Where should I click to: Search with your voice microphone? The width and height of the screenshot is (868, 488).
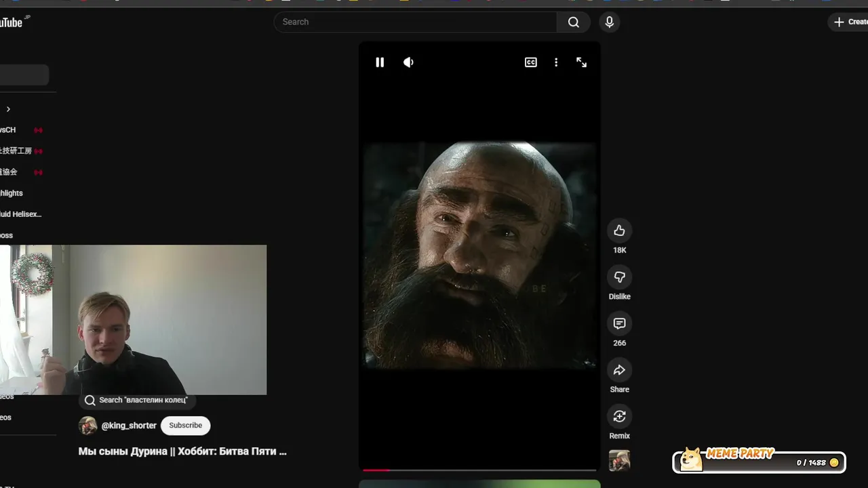click(x=610, y=22)
